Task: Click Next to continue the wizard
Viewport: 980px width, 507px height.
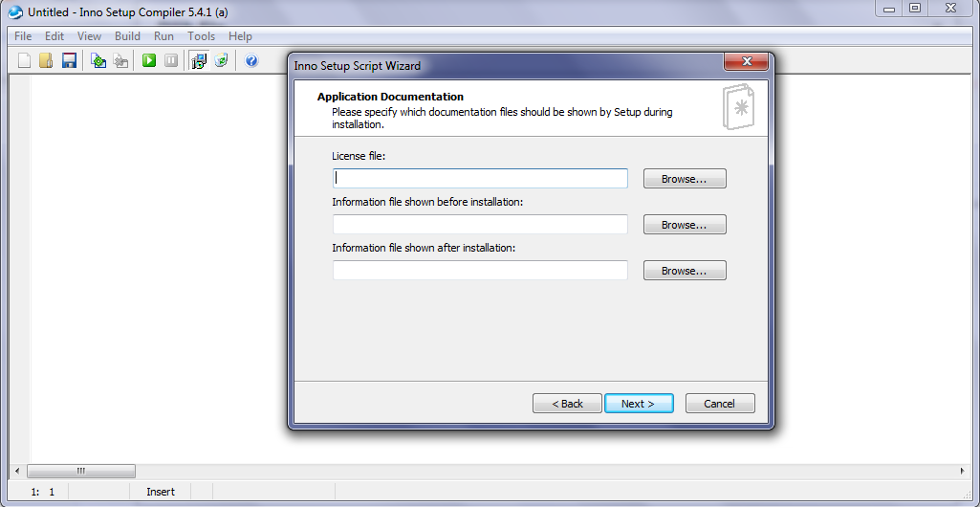Action: 639,404
